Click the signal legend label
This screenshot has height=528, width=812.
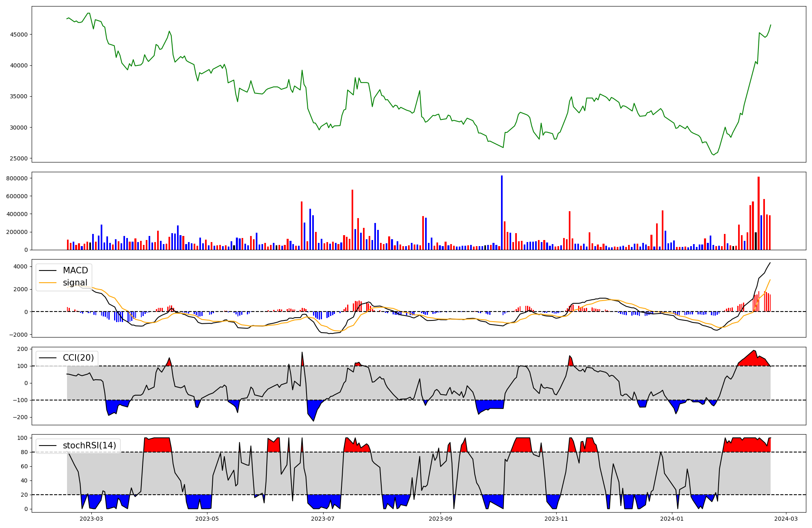coord(75,283)
